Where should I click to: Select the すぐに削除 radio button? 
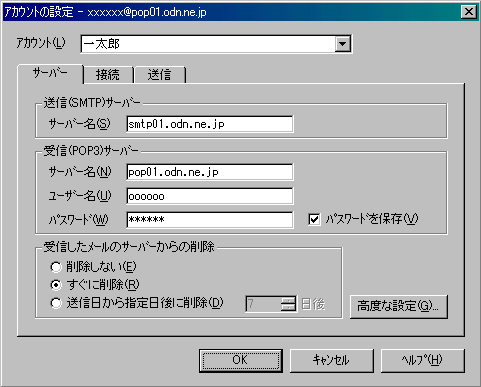pyautogui.click(x=56, y=285)
